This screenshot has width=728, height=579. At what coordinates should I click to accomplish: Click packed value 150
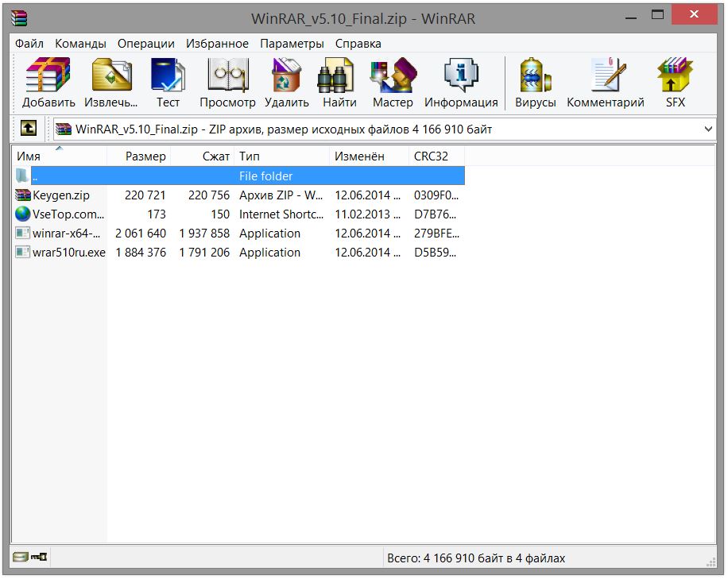[220, 214]
